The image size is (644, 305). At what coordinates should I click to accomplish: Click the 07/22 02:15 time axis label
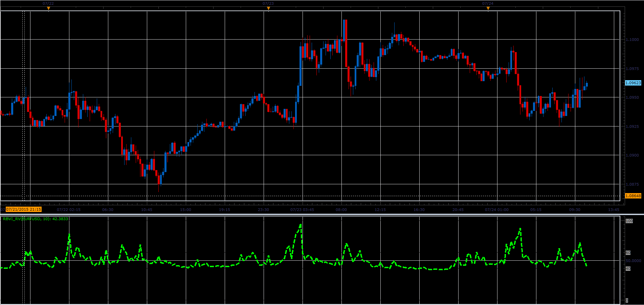pos(69,210)
